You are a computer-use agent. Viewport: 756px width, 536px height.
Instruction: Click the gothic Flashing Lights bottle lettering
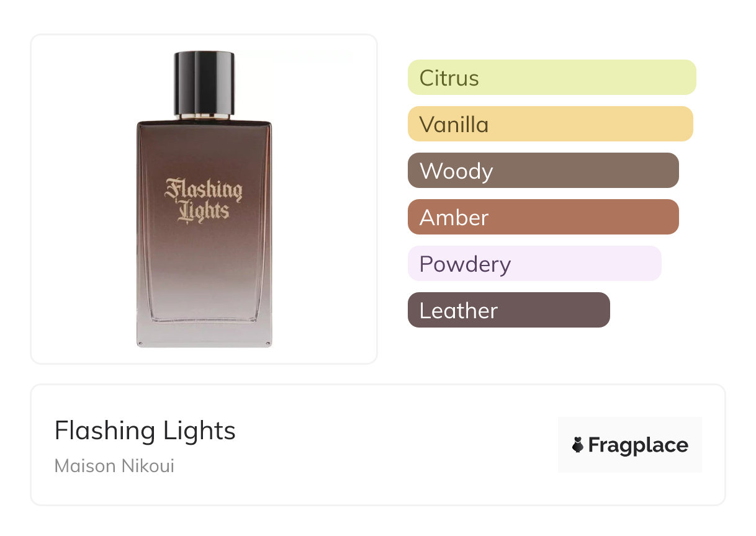[x=203, y=200]
